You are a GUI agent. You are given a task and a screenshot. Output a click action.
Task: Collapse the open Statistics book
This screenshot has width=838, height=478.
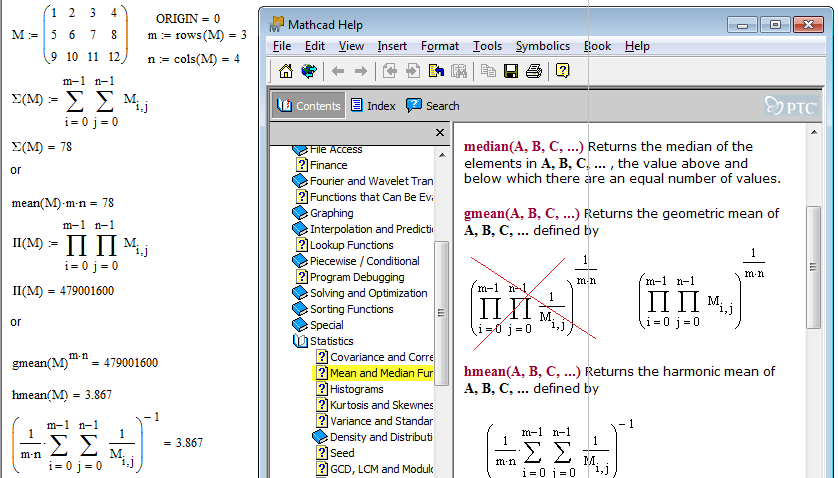click(x=323, y=341)
